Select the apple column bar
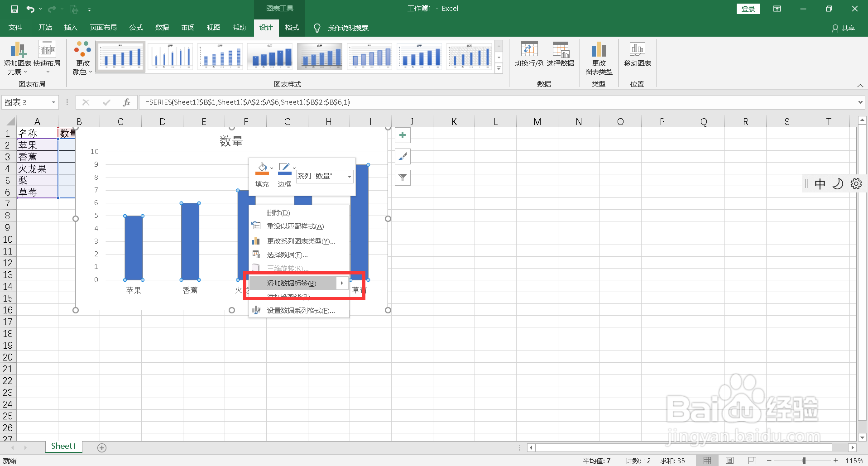The image size is (868, 466). (x=134, y=248)
